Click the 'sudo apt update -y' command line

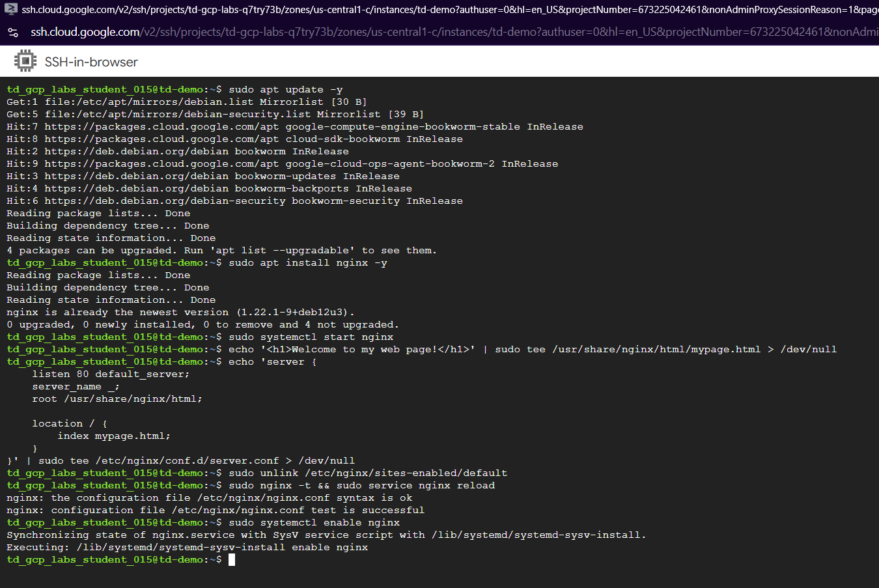click(x=285, y=90)
